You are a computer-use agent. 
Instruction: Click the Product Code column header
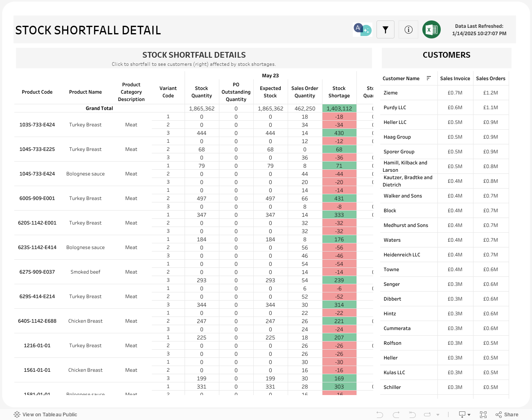coord(37,92)
